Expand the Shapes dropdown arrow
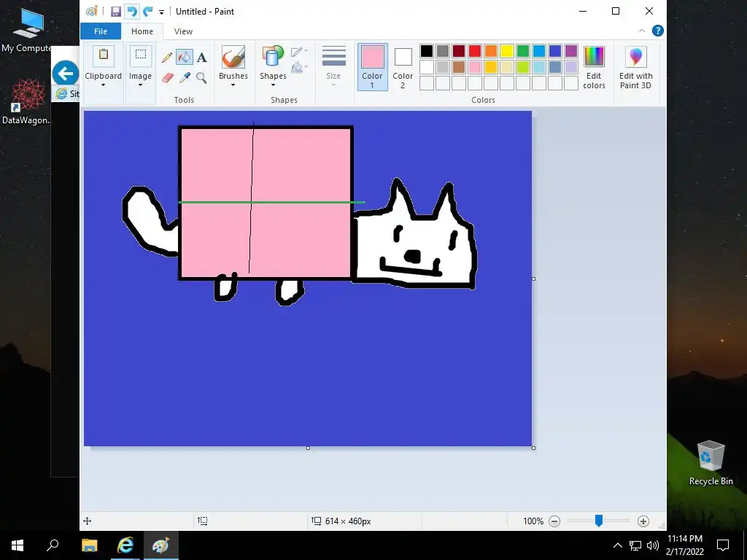Screen dimensions: 747x560 [x=273, y=86]
